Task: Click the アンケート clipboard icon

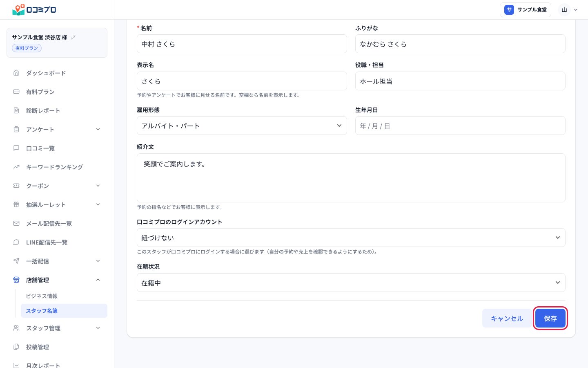Action: [16, 129]
